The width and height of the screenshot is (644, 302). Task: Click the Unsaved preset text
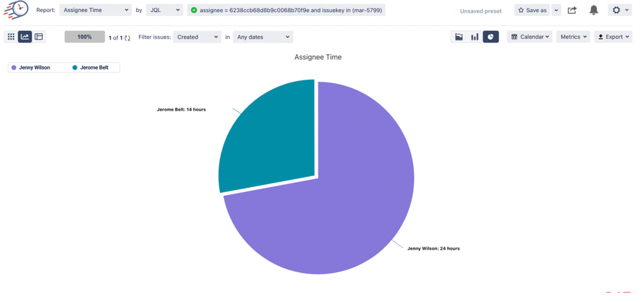pos(480,11)
